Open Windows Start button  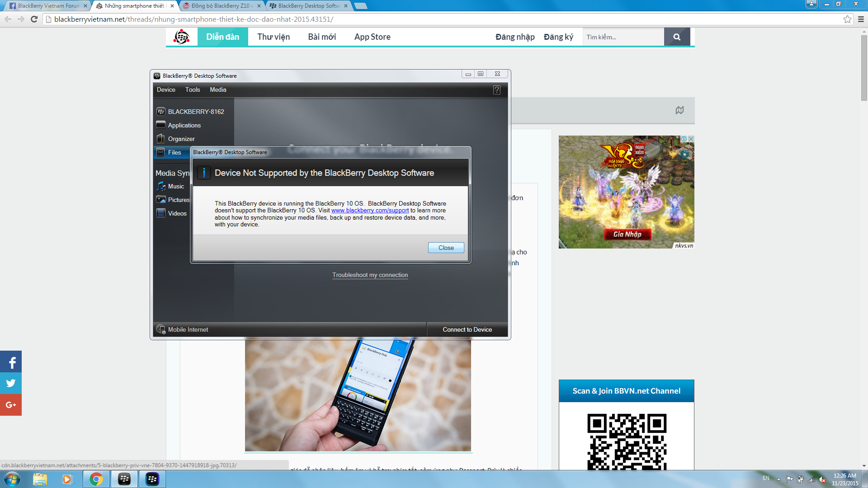(x=12, y=479)
